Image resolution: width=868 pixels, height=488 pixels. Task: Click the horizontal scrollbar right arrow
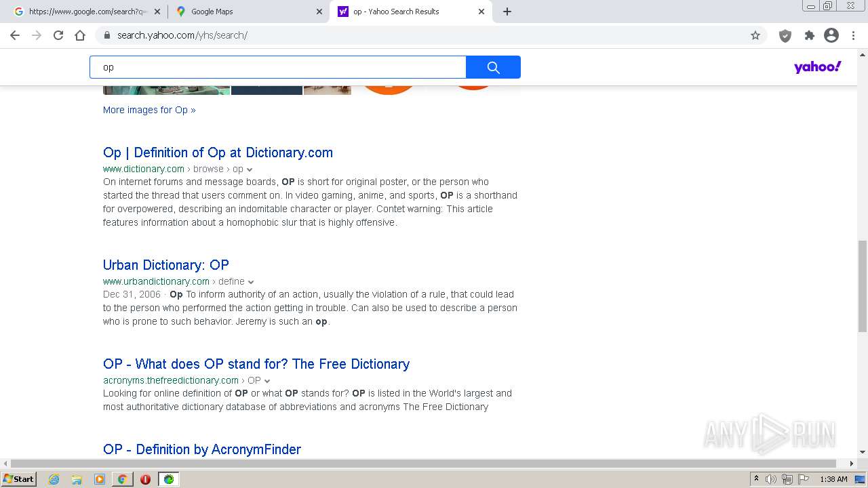(852, 464)
